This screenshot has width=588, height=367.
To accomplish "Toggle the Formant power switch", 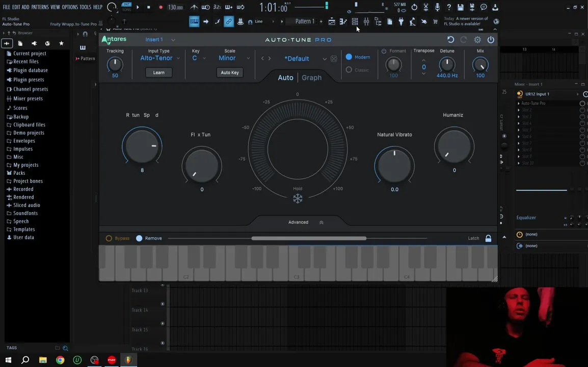I will point(384,51).
